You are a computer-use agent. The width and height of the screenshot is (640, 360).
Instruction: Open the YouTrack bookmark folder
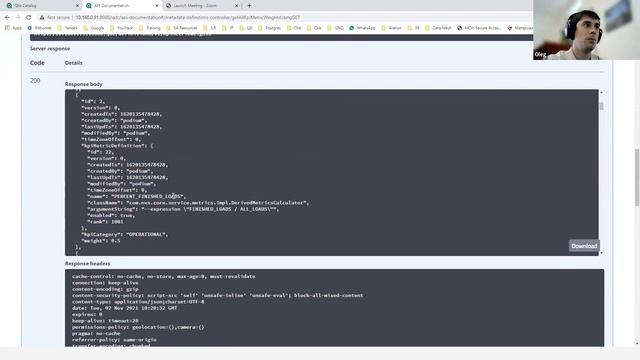click(121, 28)
